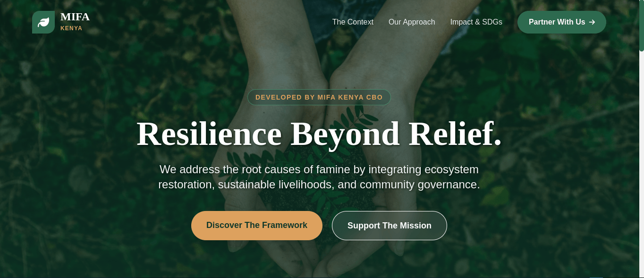Click the arrow icon inside Partner With Us
Image resolution: width=644 pixels, height=278 pixels.
[x=592, y=22]
